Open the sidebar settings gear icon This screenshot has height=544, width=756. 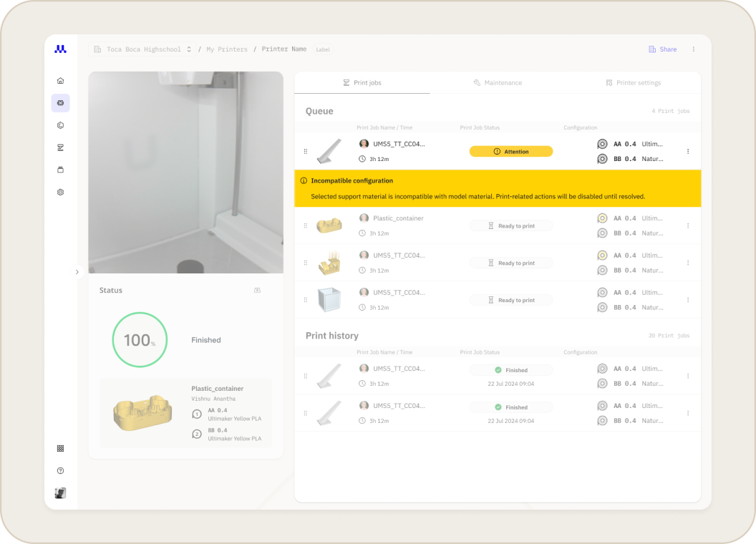pos(60,192)
